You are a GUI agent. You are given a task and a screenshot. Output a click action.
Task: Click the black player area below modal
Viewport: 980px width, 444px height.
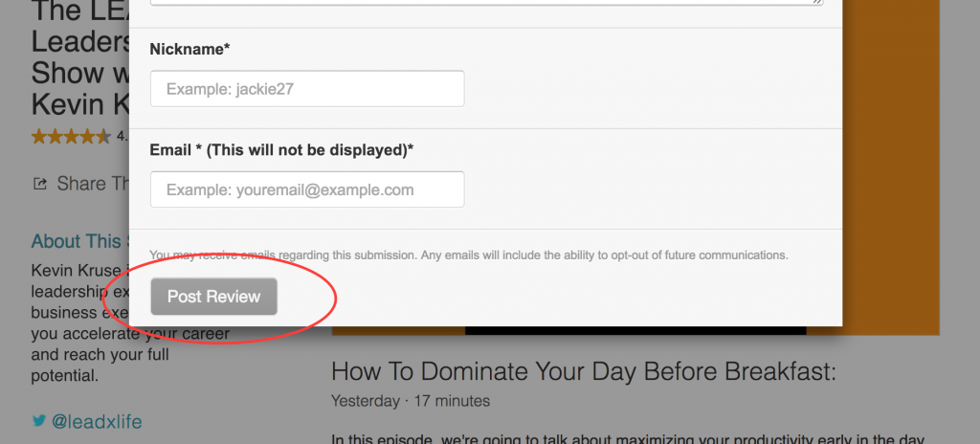tap(635, 330)
